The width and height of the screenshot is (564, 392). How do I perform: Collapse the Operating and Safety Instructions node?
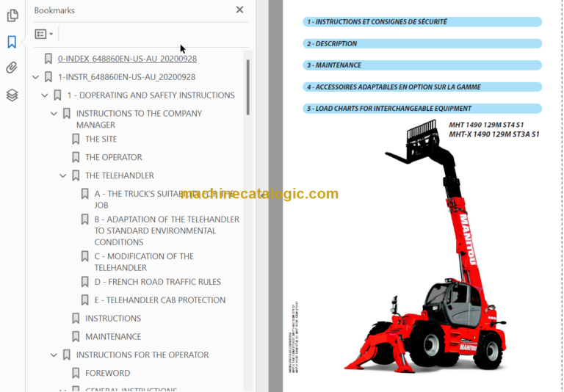point(45,95)
